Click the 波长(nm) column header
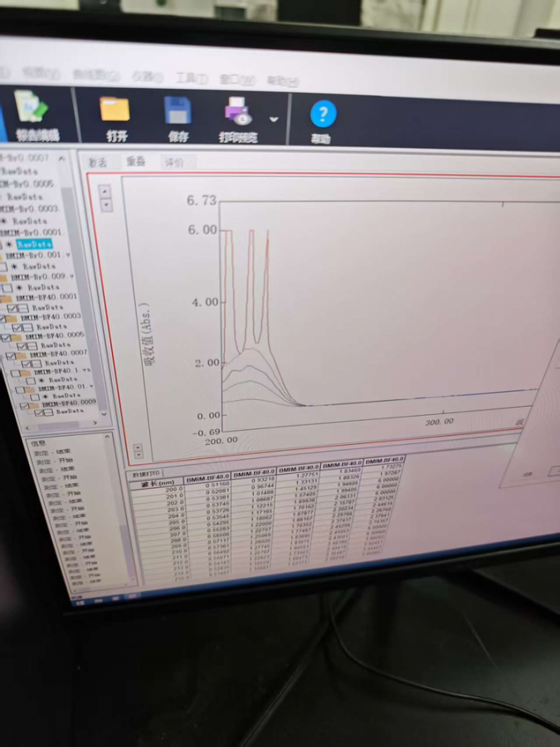 [157, 484]
